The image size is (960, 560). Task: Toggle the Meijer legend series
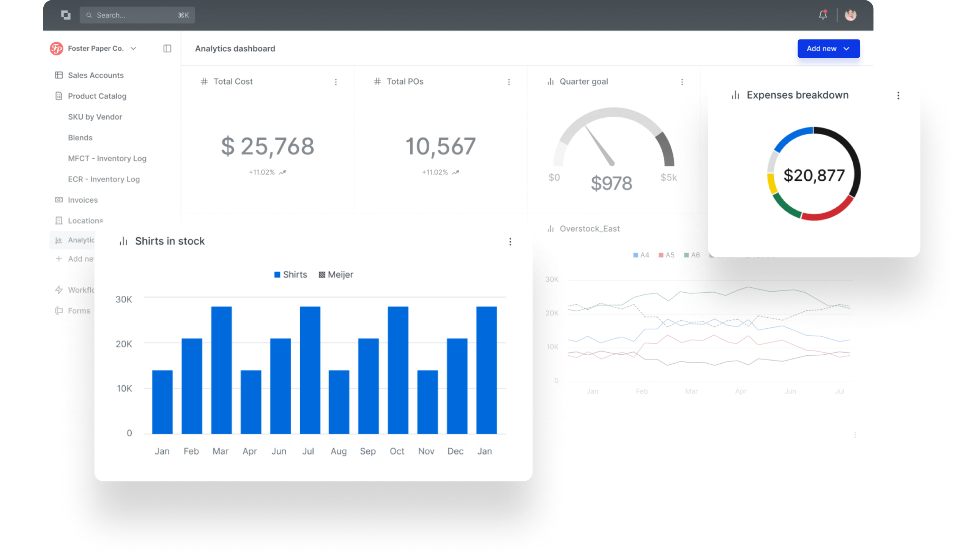tap(336, 274)
